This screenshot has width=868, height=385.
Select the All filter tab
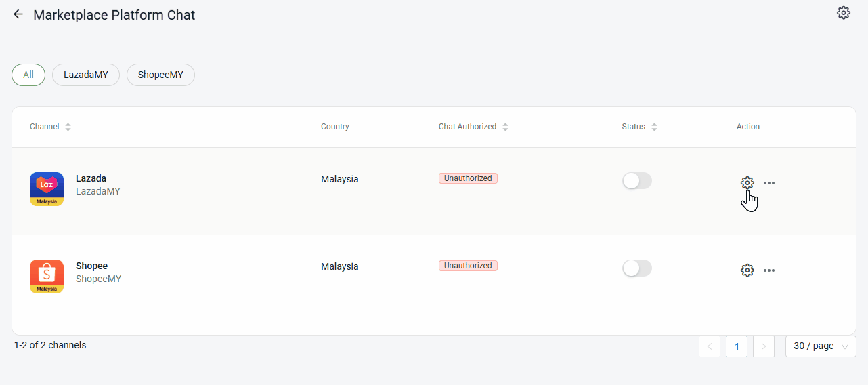click(x=28, y=75)
